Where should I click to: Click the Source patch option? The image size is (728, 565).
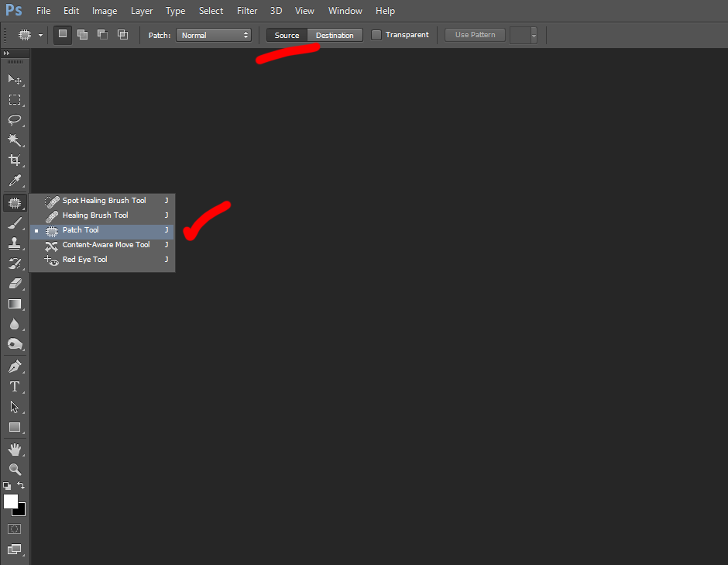point(287,34)
